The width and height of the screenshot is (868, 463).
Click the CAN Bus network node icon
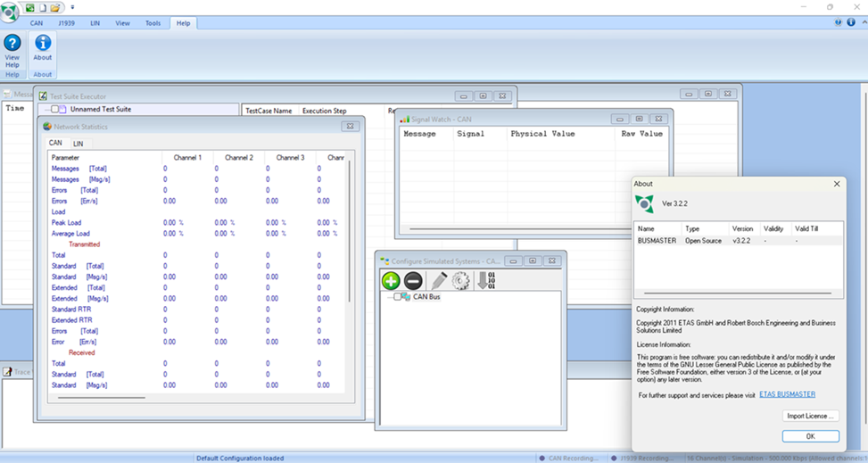click(406, 297)
